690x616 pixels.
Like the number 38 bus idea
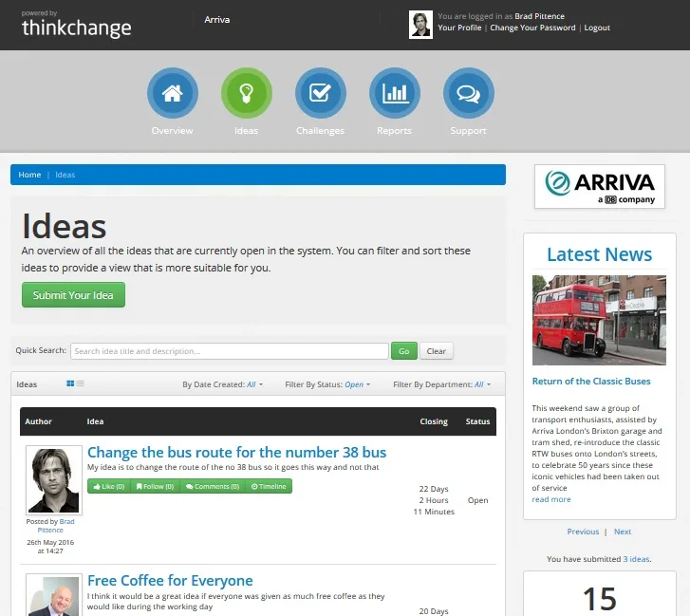click(x=109, y=486)
